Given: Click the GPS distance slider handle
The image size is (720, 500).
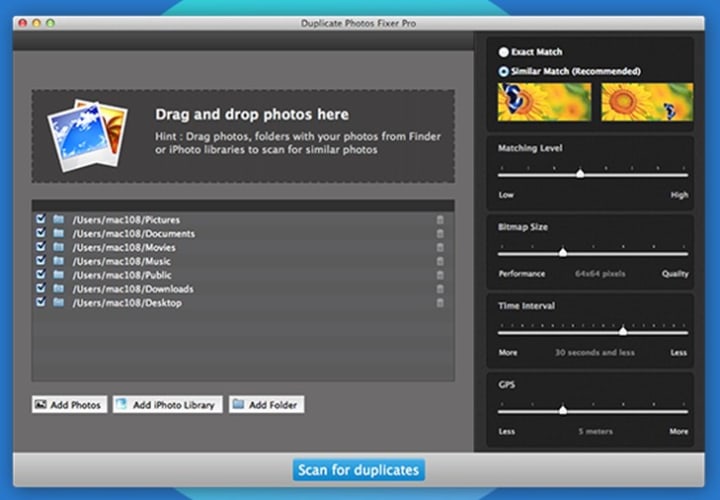Looking at the screenshot, I should click(x=563, y=410).
